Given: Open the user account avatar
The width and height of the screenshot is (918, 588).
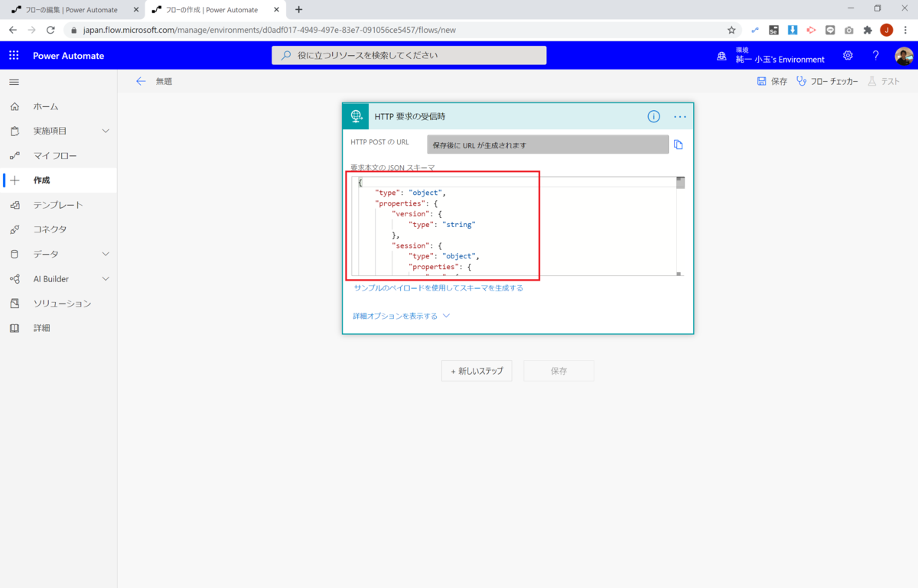Looking at the screenshot, I should tap(903, 56).
